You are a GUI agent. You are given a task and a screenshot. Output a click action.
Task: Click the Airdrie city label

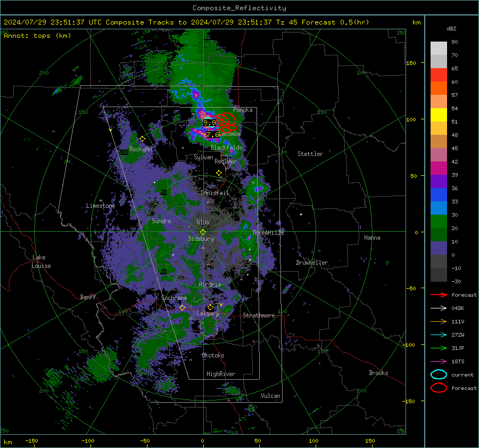[x=210, y=284]
